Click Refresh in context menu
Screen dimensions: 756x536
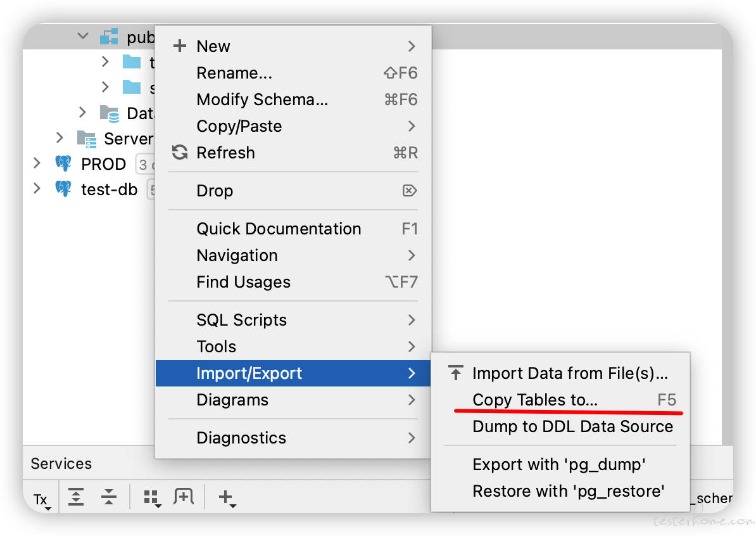(225, 153)
